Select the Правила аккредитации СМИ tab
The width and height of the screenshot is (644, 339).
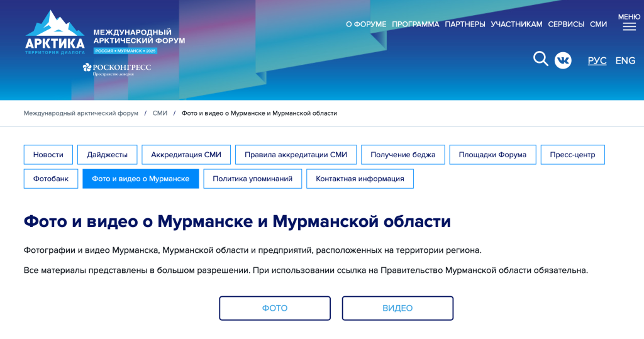[296, 155]
